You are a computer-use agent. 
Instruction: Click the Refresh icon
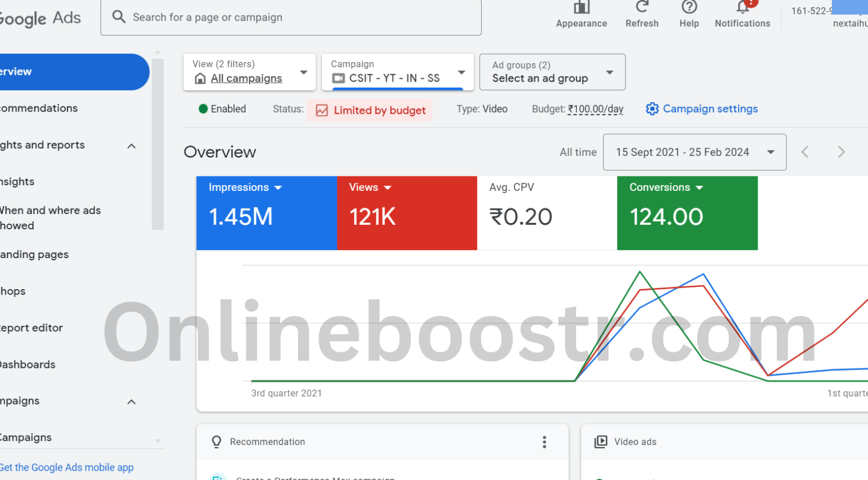click(642, 8)
